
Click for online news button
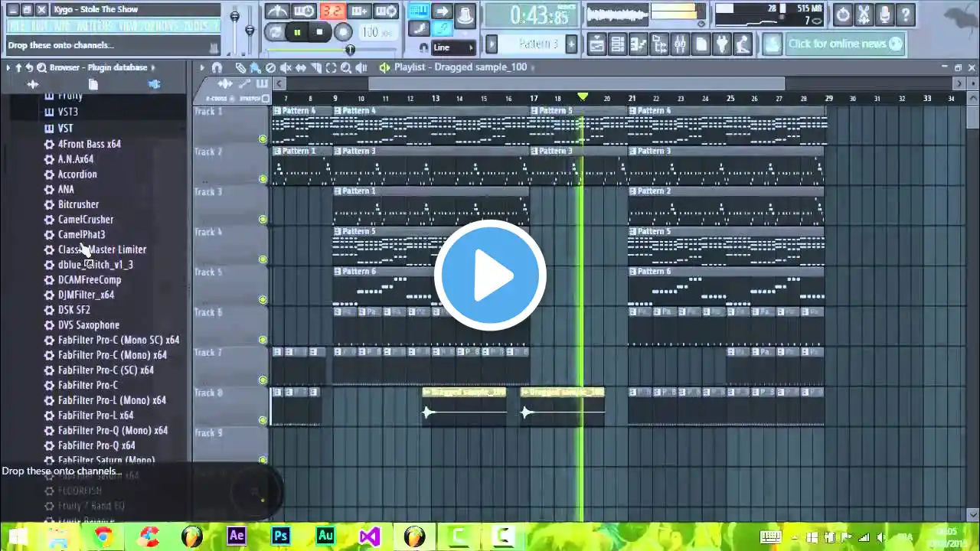(845, 44)
